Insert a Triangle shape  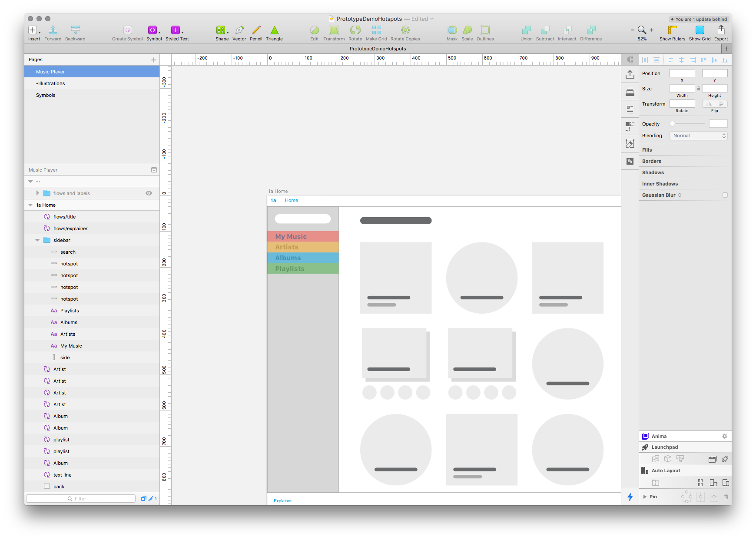point(274,30)
